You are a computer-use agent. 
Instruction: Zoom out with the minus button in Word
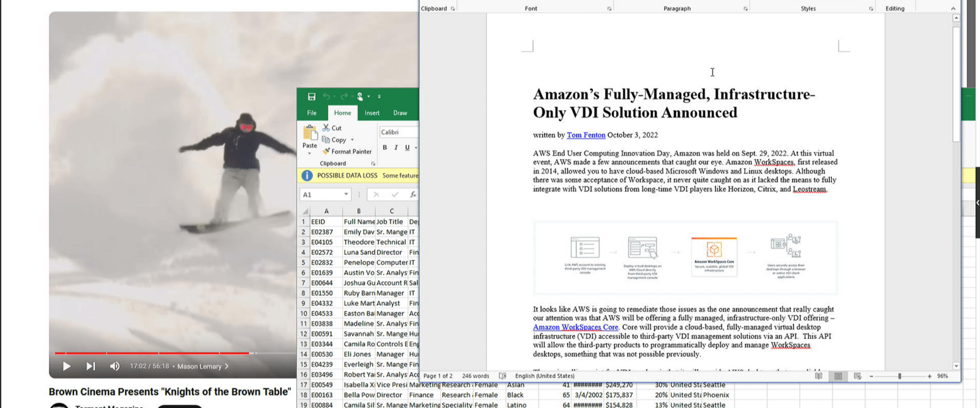pos(872,376)
